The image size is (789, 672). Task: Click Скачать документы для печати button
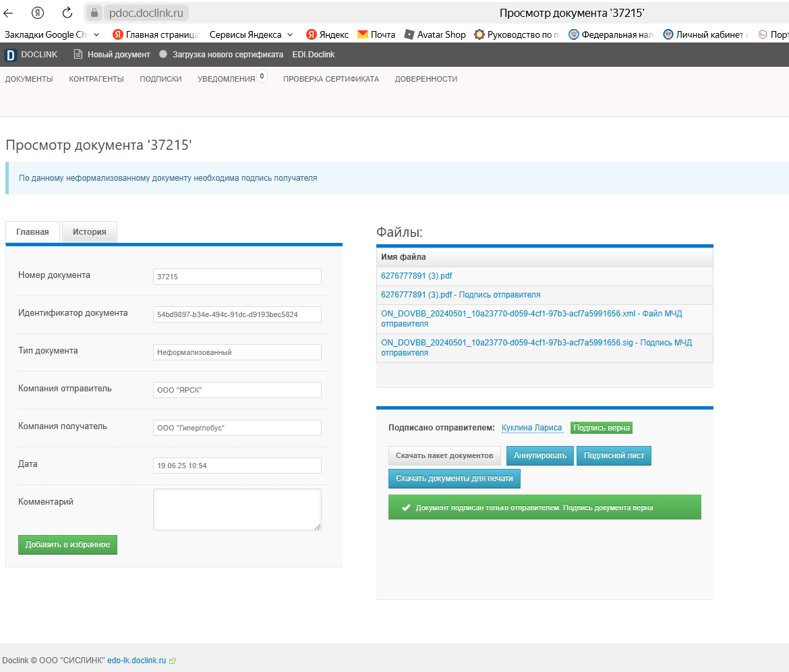[x=455, y=478]
